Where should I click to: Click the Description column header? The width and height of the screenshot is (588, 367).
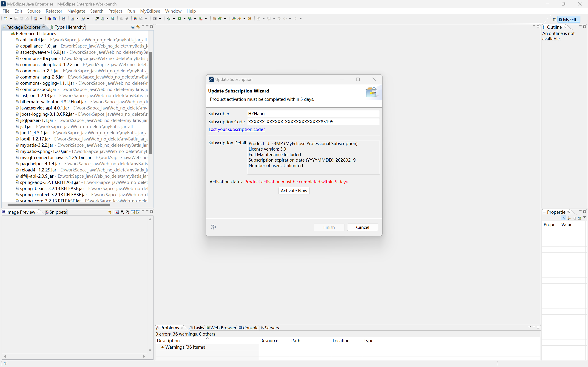point(207,341)
